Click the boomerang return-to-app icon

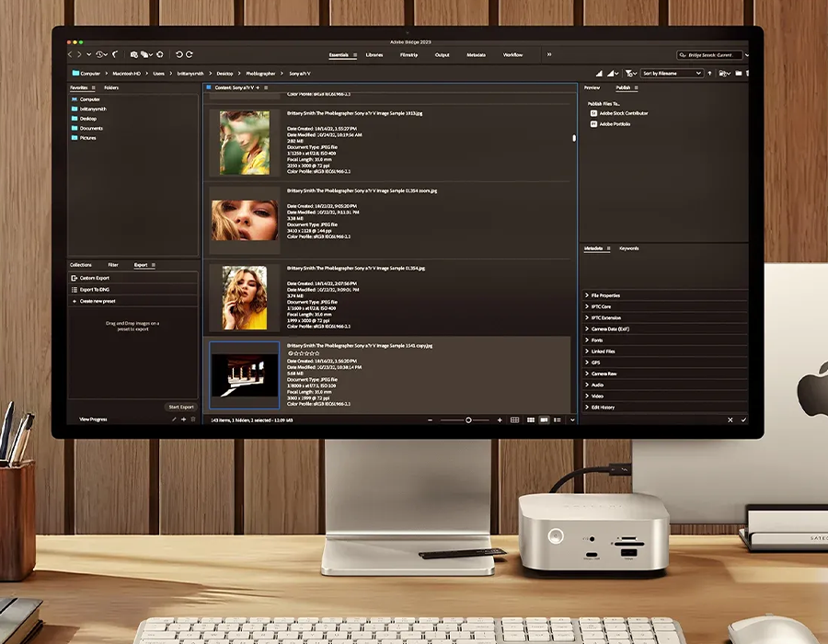(115, 55)
